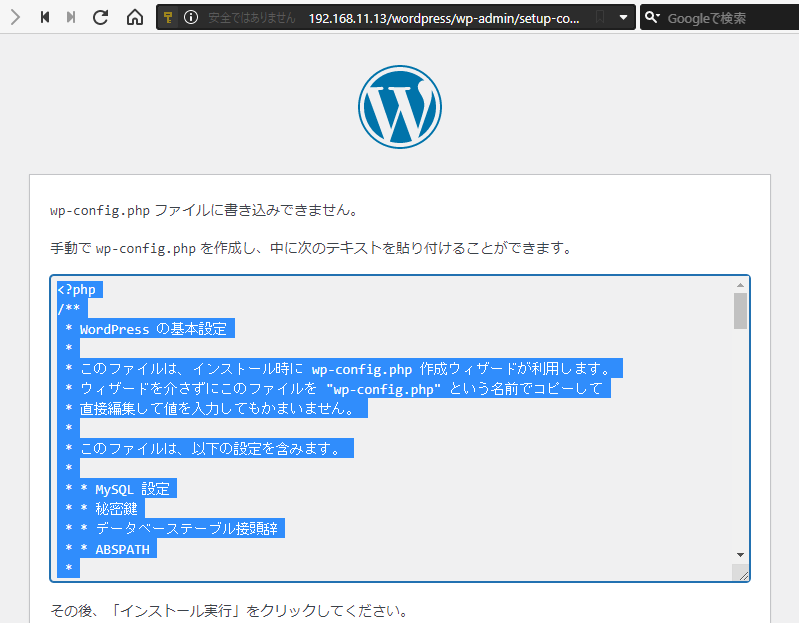Image resolution: width=799 pixels, height=623 pixels.
Task: Click the textarea scrollbar thumb
Action: click(740, 311)
